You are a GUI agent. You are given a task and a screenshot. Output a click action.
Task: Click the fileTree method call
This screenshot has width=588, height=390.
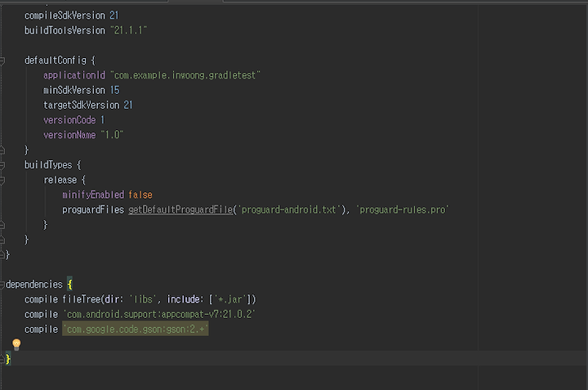click(x=82, y=299)
